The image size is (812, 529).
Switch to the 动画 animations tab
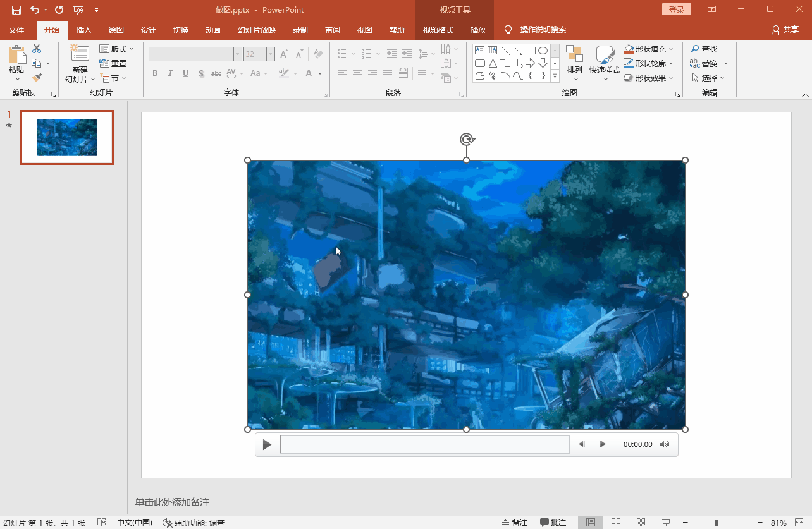point(213,30)
